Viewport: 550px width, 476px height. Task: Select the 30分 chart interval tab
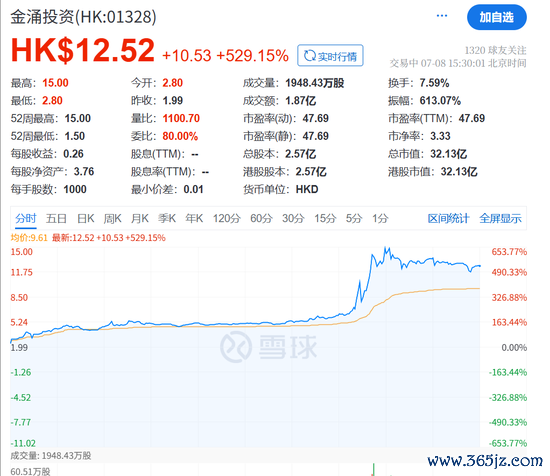click(293, 218)
